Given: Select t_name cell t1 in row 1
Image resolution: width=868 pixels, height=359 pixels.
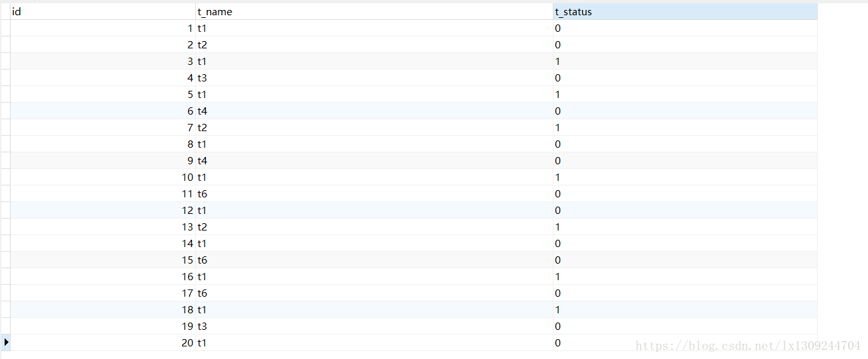Looking at the screenshot, I should pos(374,28).
